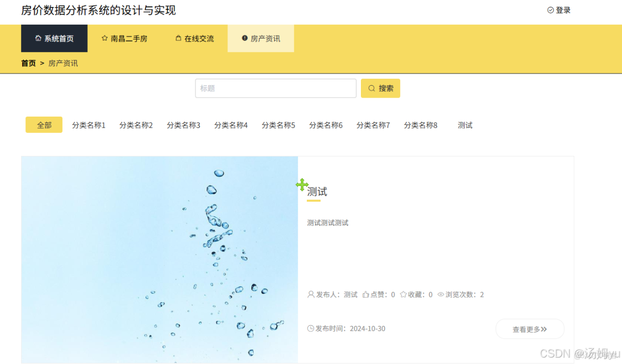Viewport: 622px width, 364px height.
Task: Click the 浏览次数 view-count icon
Action: pyautogui.click(x=440, y=294)
